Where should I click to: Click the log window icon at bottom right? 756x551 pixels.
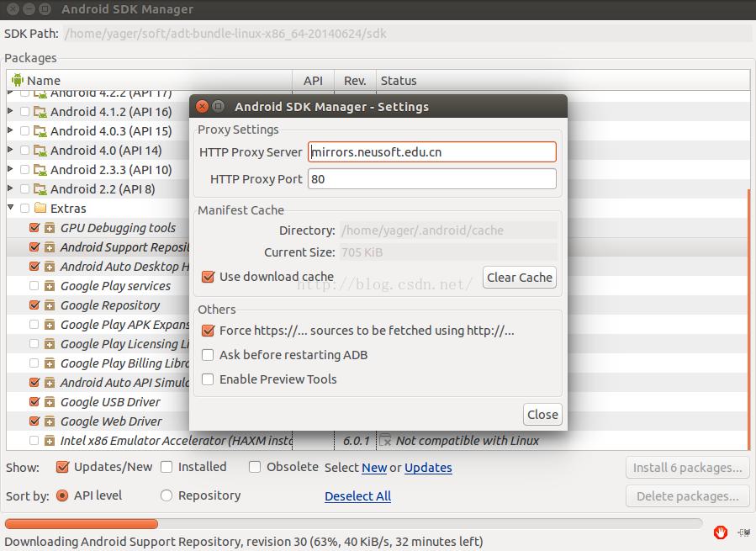click(743, 532)
